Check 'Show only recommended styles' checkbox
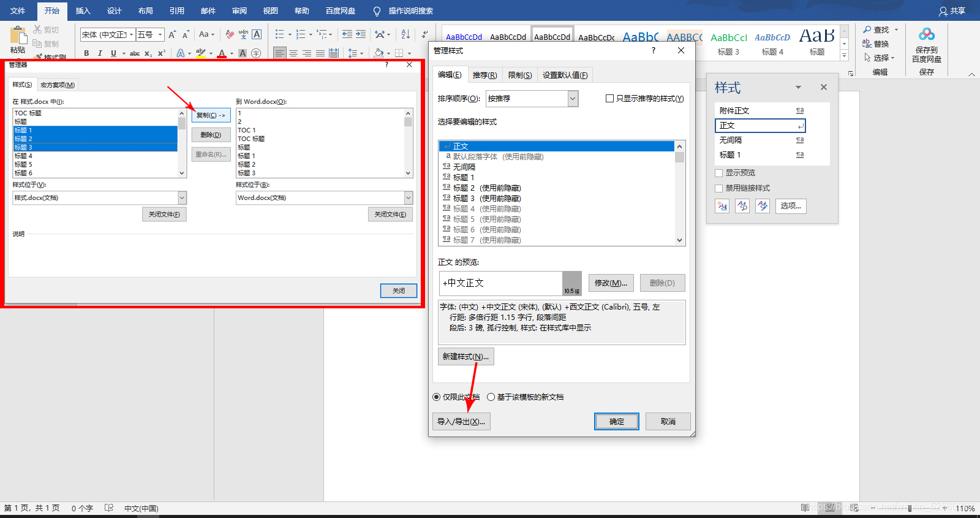The width and height of the screenshot is (980, 518). [x=609, y=99]
